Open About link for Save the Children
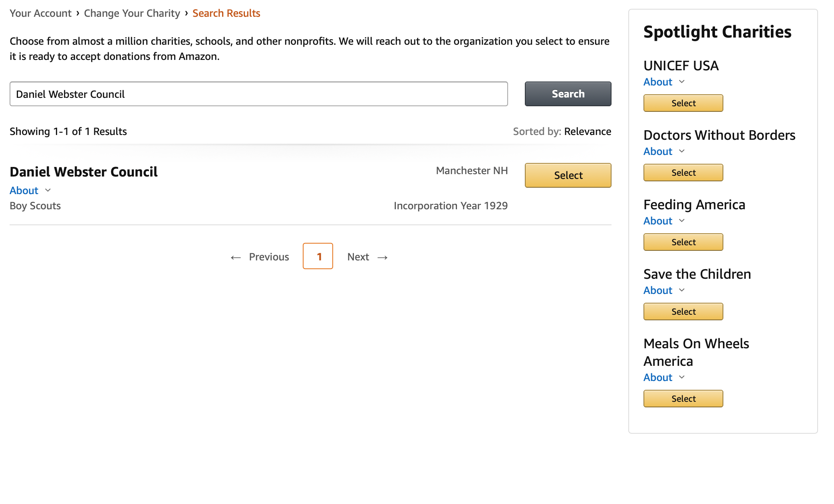The width and height of the screenshot is (834, 504). coord(658,290)
